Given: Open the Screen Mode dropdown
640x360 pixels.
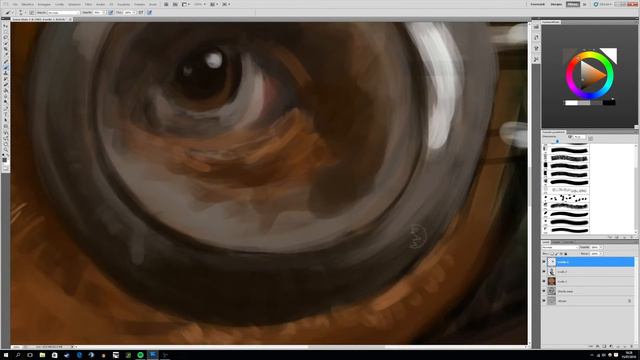Looking at the screenshot, I should point(226,4).
